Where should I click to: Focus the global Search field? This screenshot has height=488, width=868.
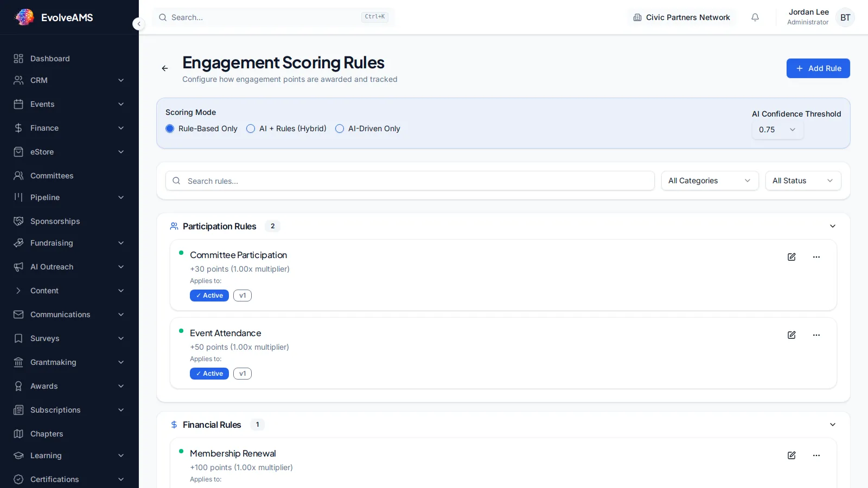[x=273, y=17]
